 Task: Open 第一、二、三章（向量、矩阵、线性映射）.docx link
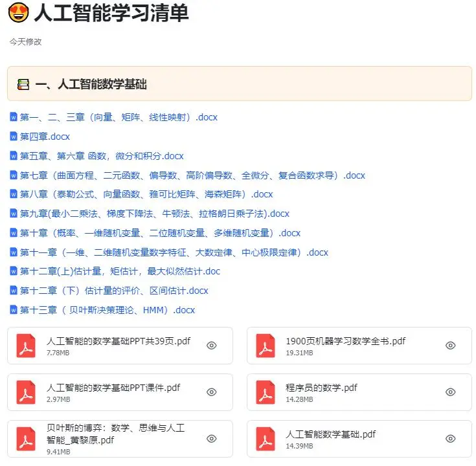pos(119,117)
